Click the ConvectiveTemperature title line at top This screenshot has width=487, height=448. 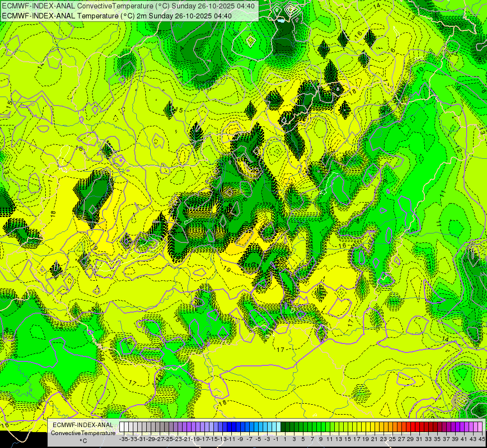pyautogui.click(x=128, y=6)
